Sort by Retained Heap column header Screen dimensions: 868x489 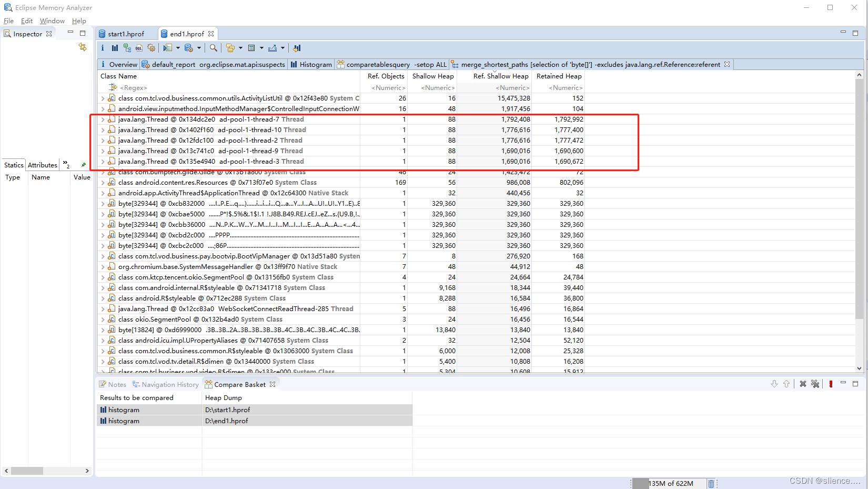click(x=559, y=76)
